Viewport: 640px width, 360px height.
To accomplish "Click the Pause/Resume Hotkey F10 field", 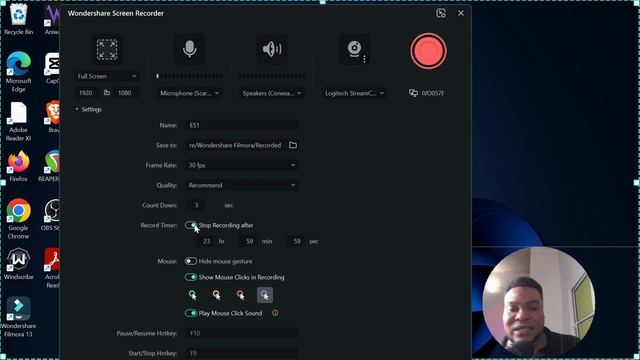I will [242, 333].
